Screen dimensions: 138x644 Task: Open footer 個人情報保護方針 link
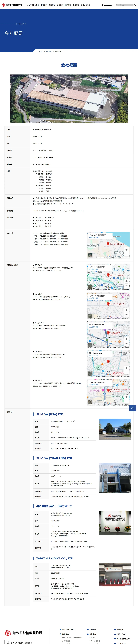pos(123,639)
